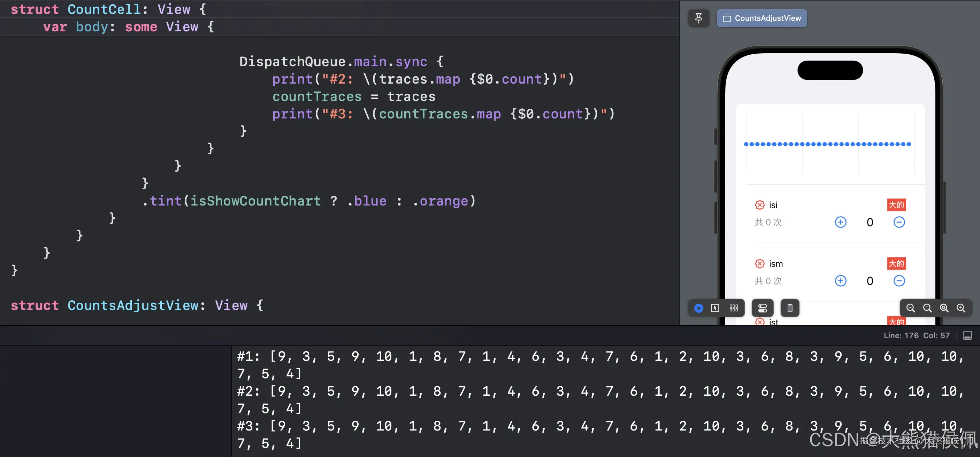Image resolution: width=980 pixels, height=457 pixels.
Task: Increment count for isi row
Action: coord(840,222)
